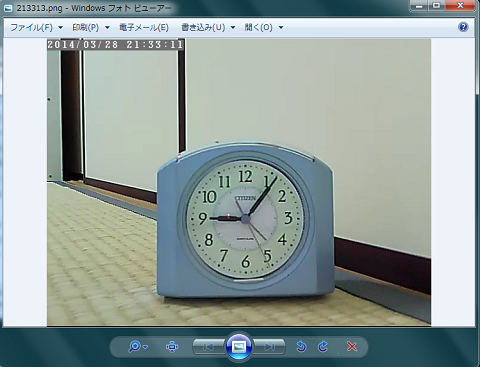Screen dimensions: 480x367
Task: Click the fit-to-window actual size icon
Action: click(x=172, y=347)
